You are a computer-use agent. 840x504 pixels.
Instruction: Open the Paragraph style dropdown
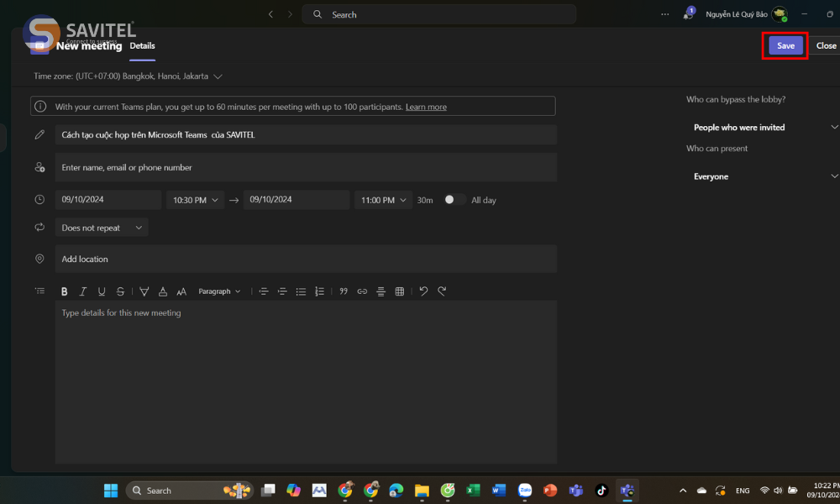pos(219,291)
